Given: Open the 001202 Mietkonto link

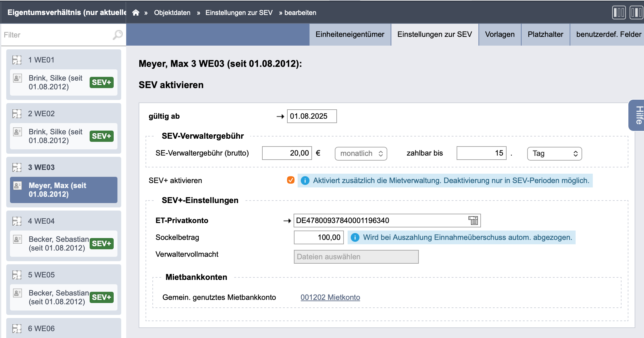Looking at the screenshot, I should (x=330, y=297).
